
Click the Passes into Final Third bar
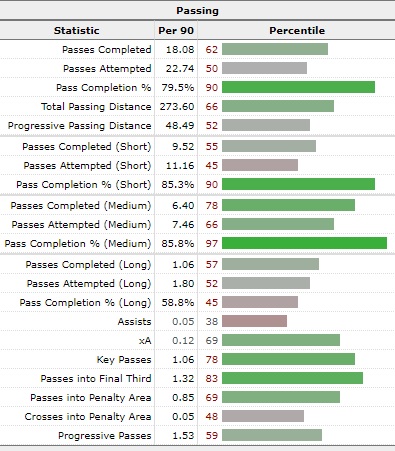pyautogui.click(x=292, y=378)
